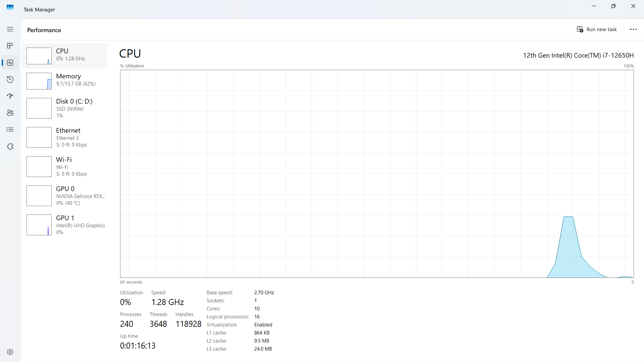Open Task Manager settings gear
Image resolution: width=644 pixels, height=362 pixels.
tap(10, 352)
